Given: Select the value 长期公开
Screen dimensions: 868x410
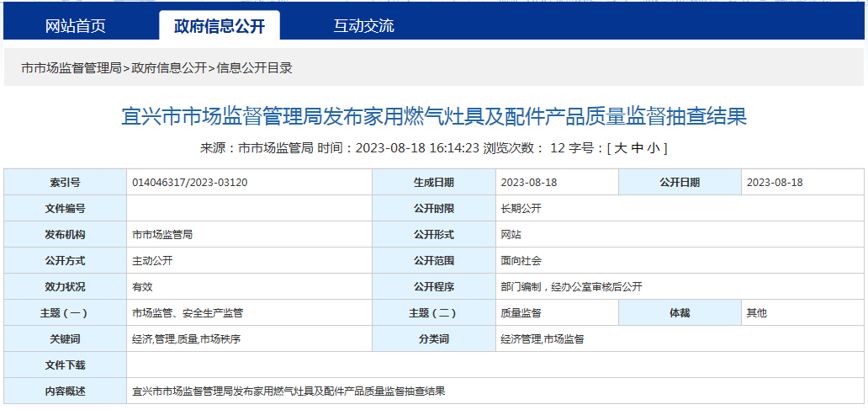Looking at the screenshot, I should pos(521,209).
